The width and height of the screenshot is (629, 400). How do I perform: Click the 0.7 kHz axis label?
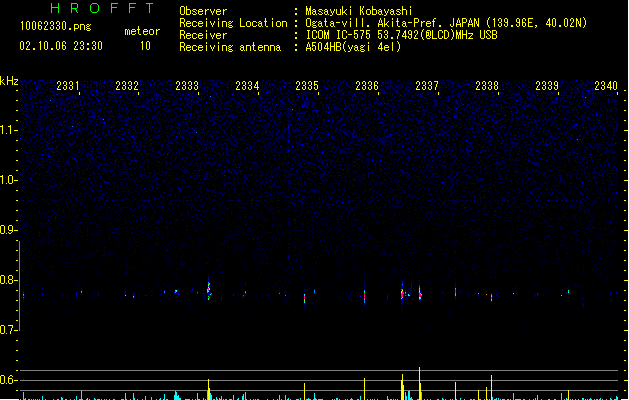pos(8,330)
